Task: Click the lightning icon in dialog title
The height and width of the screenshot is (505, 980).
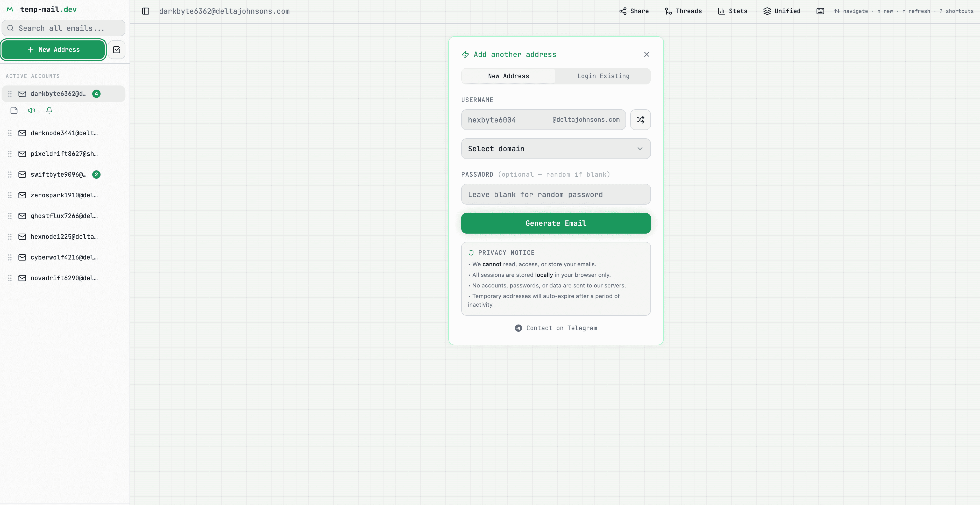Action: tap(465, 54)
